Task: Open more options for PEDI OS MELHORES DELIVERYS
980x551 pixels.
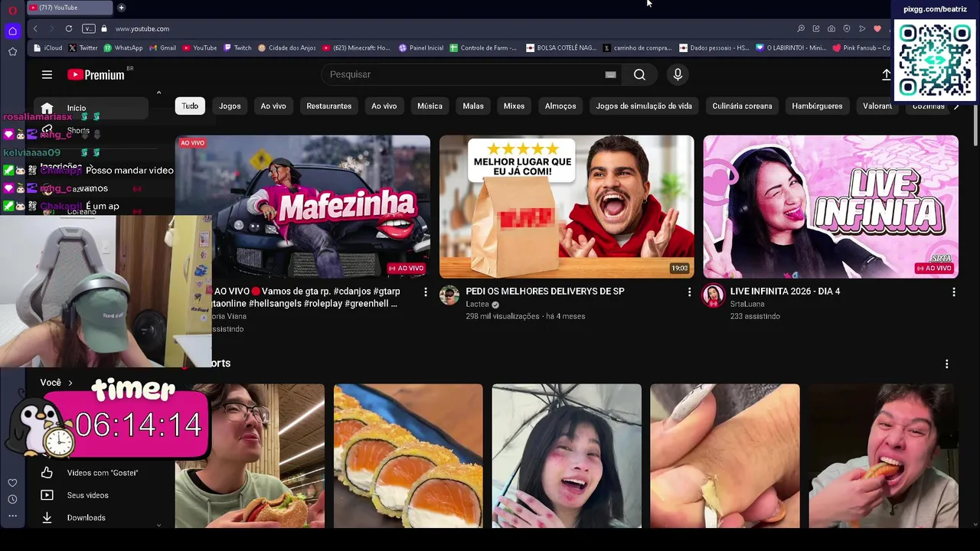Action: click(x=689, y=292)
